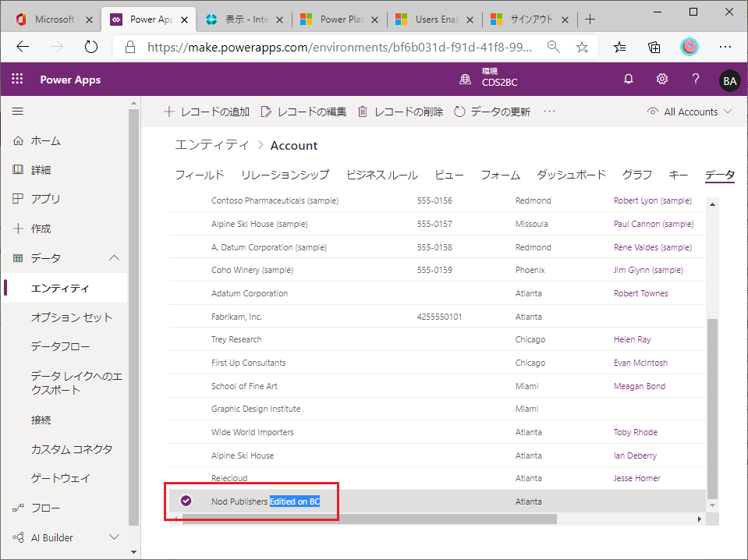Open Rene Valdes (sample) contact link

(652, 247)
